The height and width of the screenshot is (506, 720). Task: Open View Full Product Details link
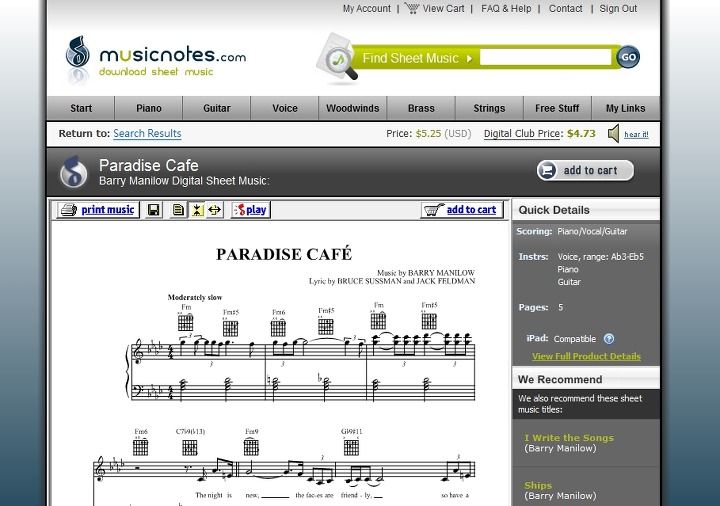click(586, 356)
